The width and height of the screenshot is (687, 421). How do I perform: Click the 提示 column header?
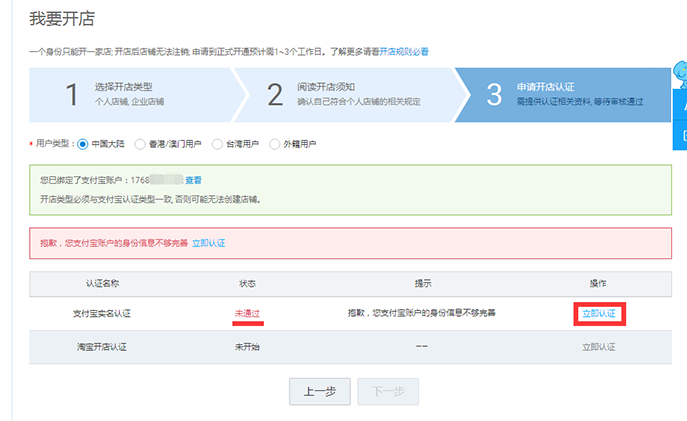(423, 283)
